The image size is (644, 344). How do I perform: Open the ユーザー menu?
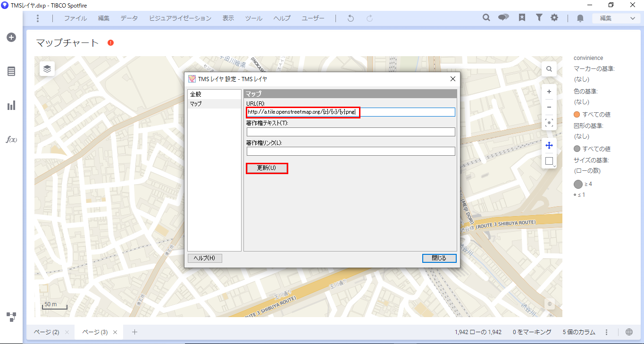point(313,18)
